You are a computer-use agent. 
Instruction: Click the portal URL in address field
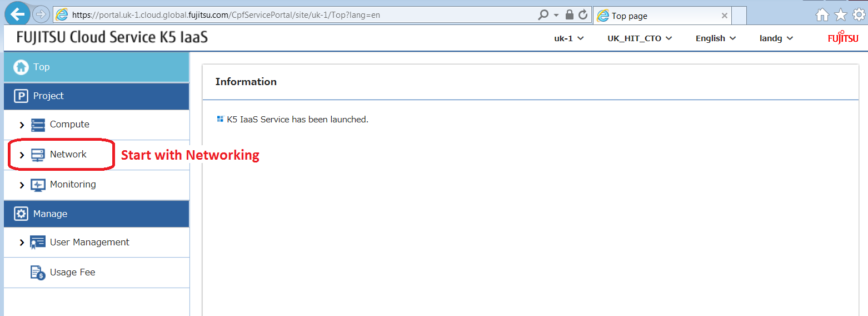pyautogui.click(x=226, y=15)
